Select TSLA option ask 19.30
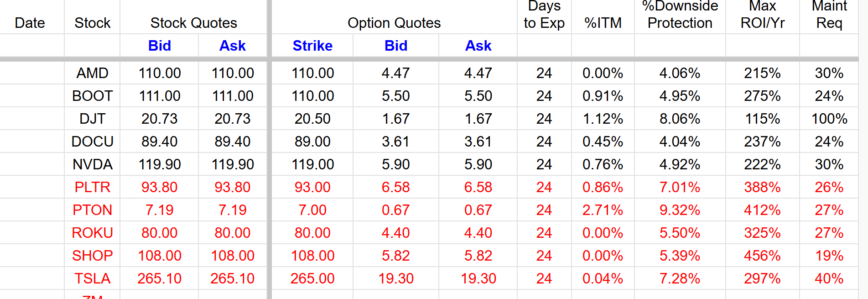Screen dimensions: 868x299 coord(478,278)
